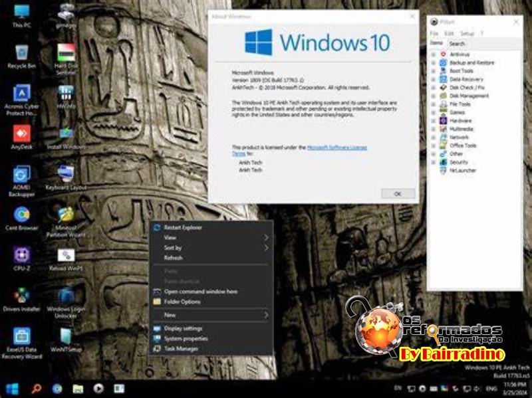Click OK in About Windows dialog
This screenshot has height=398, width=532.
tap(398, 194)
